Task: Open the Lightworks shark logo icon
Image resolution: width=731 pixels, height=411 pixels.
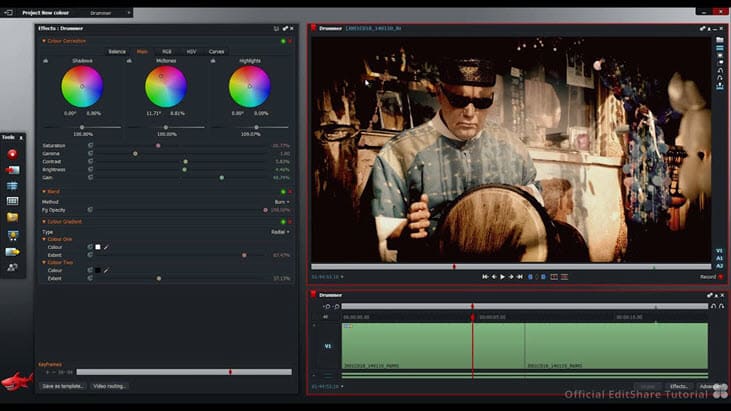Action: (16, 383)
